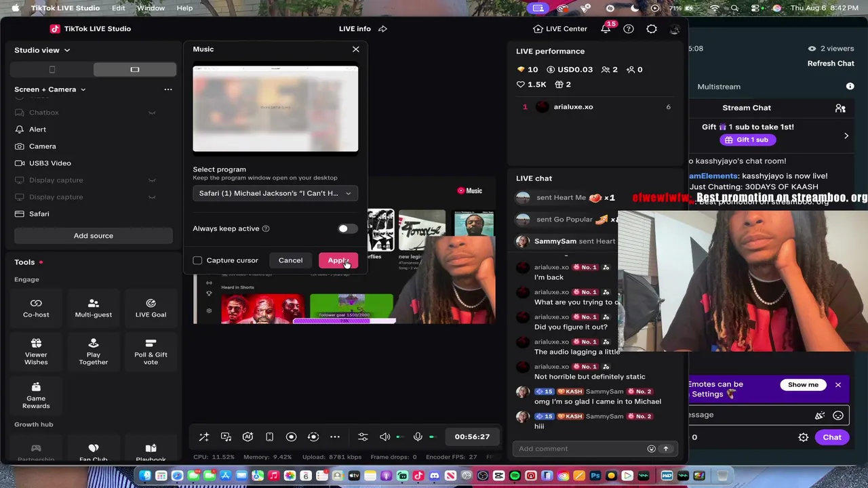This screenshot has width=868, height=488.
Task: Adjust the microphone level slider
Action: (x=432, y=437)
